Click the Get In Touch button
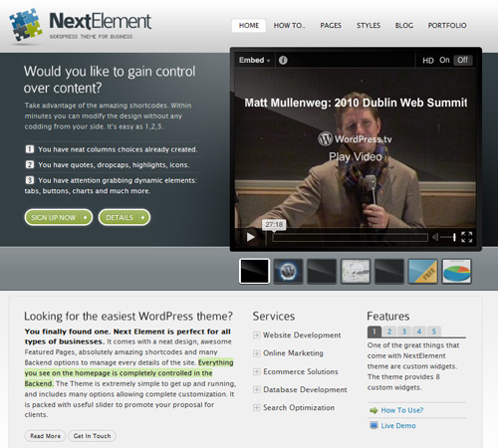 tap(92, 436)
